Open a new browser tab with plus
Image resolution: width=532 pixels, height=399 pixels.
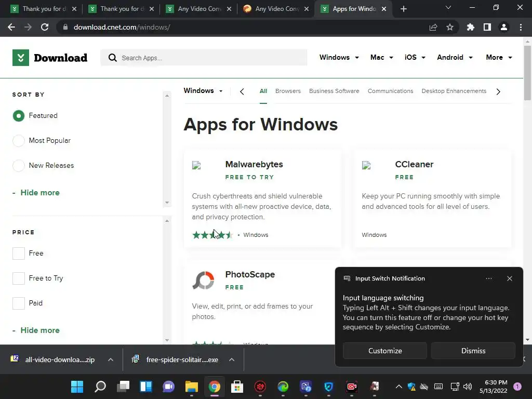(403, 9)
